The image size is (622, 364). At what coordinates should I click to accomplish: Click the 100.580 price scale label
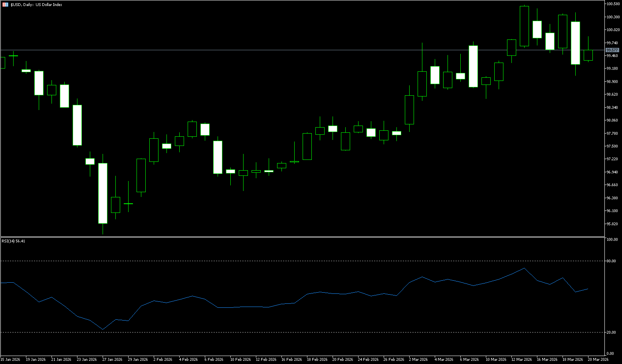(613, 4)
